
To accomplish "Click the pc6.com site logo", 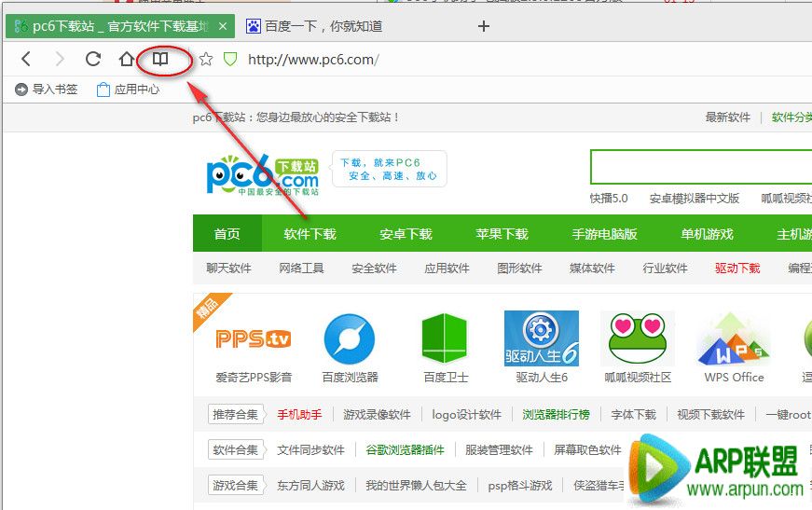I will 263,175.
